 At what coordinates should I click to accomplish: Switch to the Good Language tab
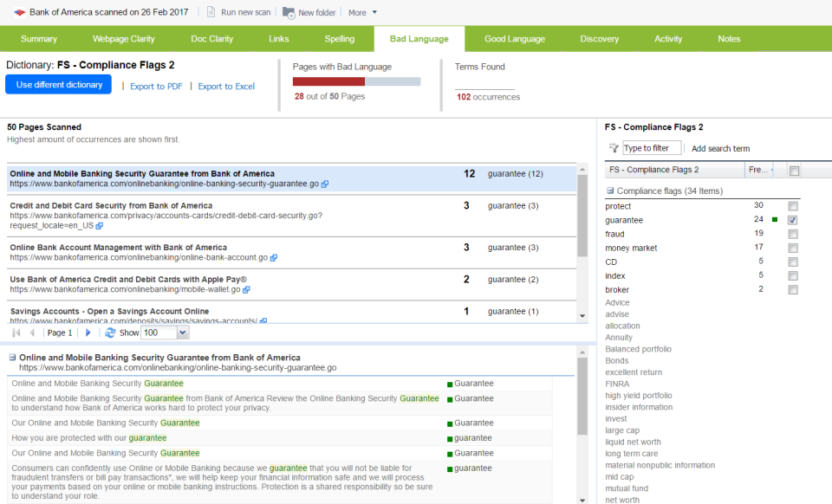point(514,39)
